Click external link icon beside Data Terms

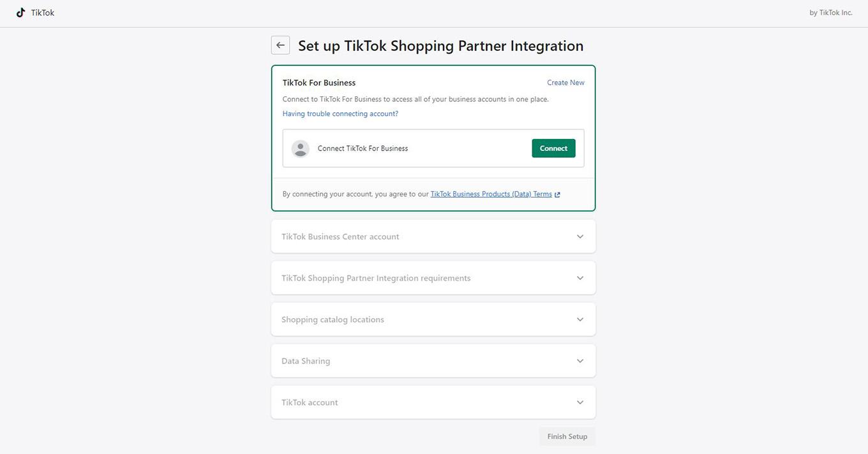[557, 194]
